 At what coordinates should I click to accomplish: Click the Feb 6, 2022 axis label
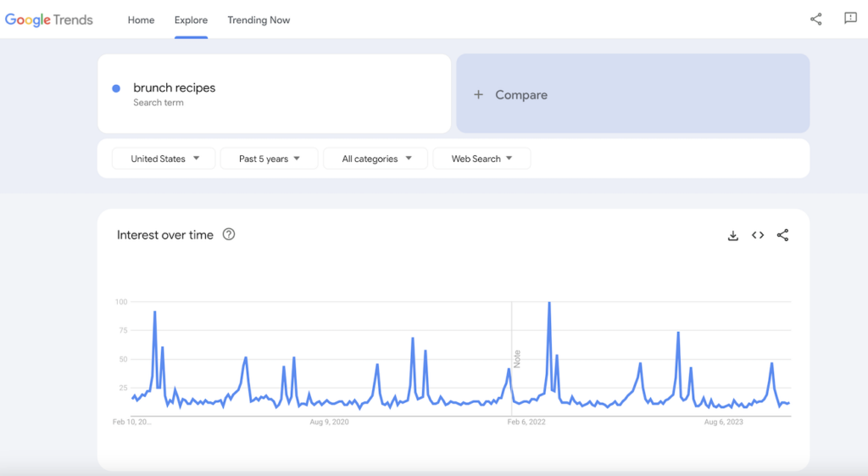(x=526, y=423)
